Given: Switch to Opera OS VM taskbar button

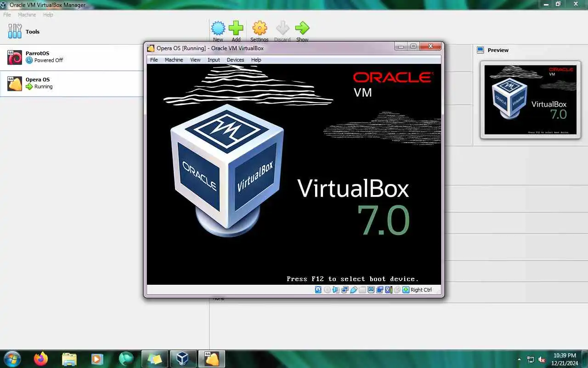Looking at the screenshot, I should click(211, 358).
